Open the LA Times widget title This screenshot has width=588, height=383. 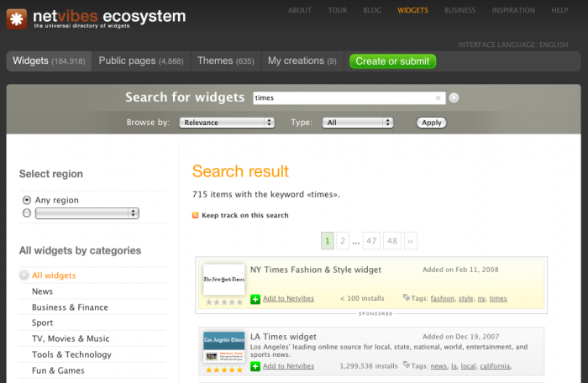pyautogui.click(x=283, y=337)
